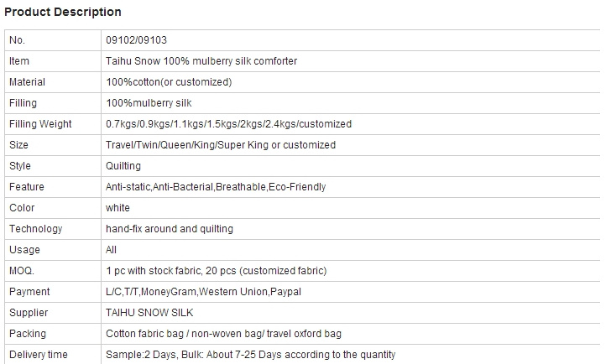The image size is (611, 364).
Task: Click the Feature row Anti-static text
Action: tap(216, 187)
